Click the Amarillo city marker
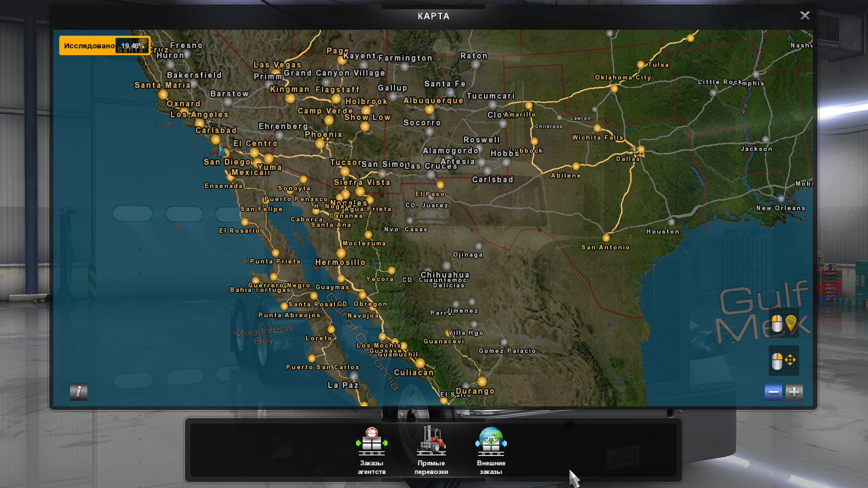This screenshot has width=868, height=488. [x=528, y=106]
